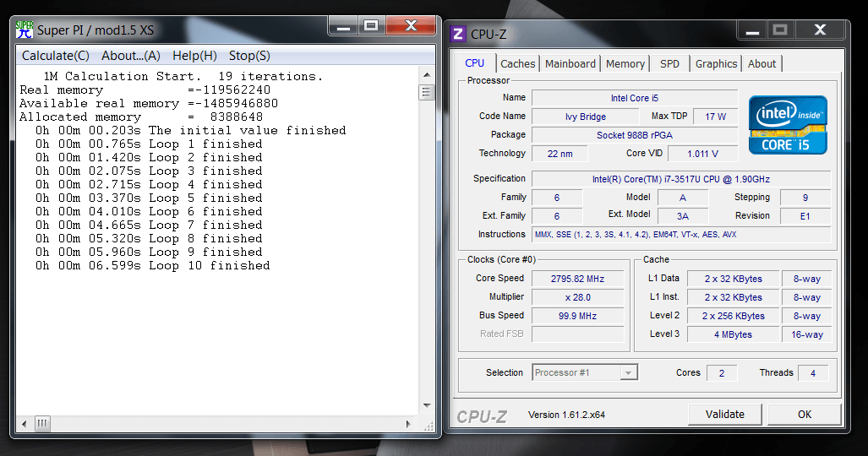The height and width of the screenshot is (456, 868).
Task: Expand the Processor #1 selection dropdown
Action: tap(628, 372)
